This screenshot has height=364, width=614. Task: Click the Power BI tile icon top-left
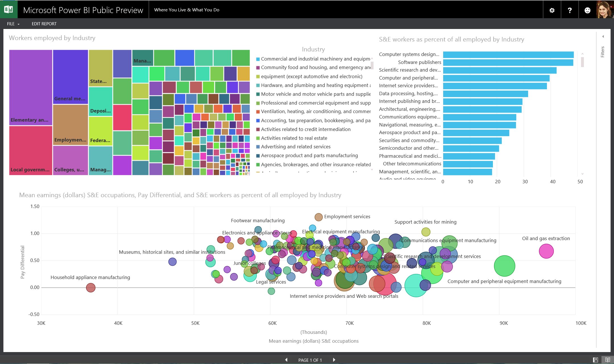pyautogui.click(x=8, y=9)
